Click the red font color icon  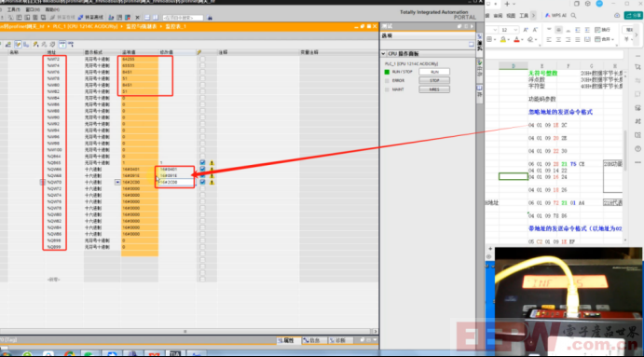pos(516,40)
